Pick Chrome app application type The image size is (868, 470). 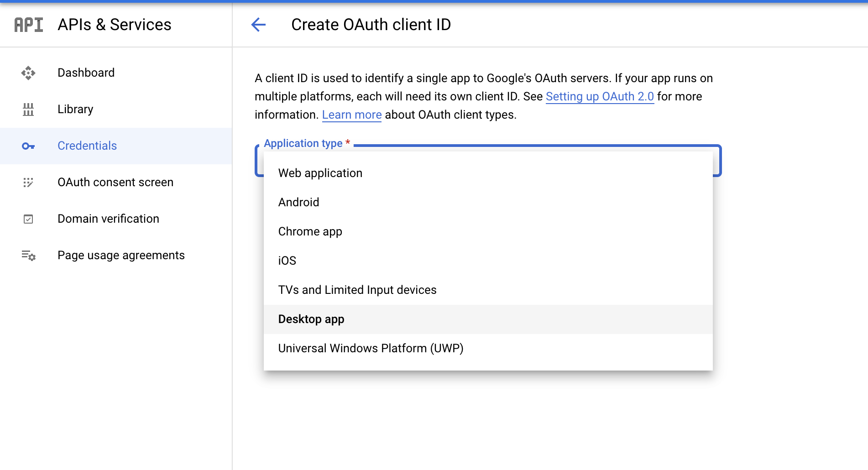coord(488,232)
